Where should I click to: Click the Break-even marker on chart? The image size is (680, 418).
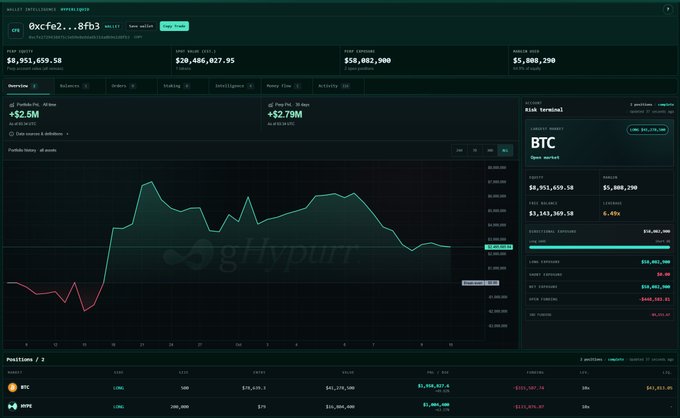tap(480, 283)
